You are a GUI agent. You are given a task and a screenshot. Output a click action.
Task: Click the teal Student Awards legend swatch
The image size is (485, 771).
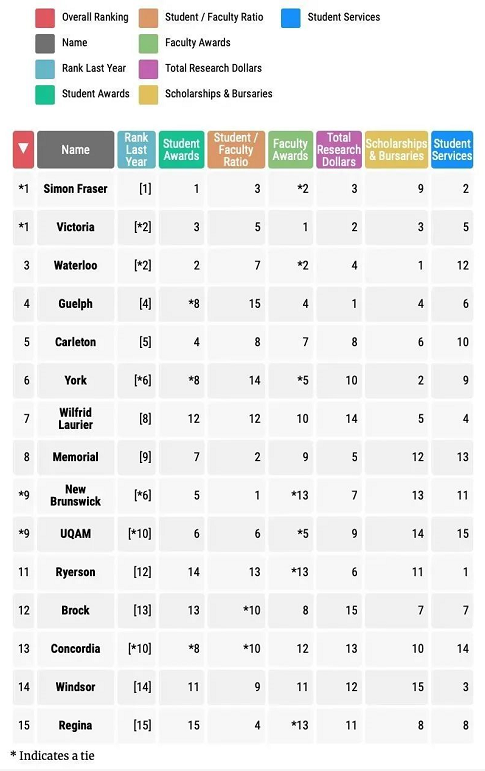tap(45, 94)
